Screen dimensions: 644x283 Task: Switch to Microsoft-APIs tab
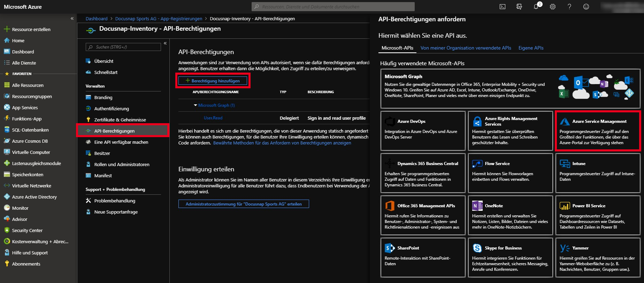coord(397,48)
